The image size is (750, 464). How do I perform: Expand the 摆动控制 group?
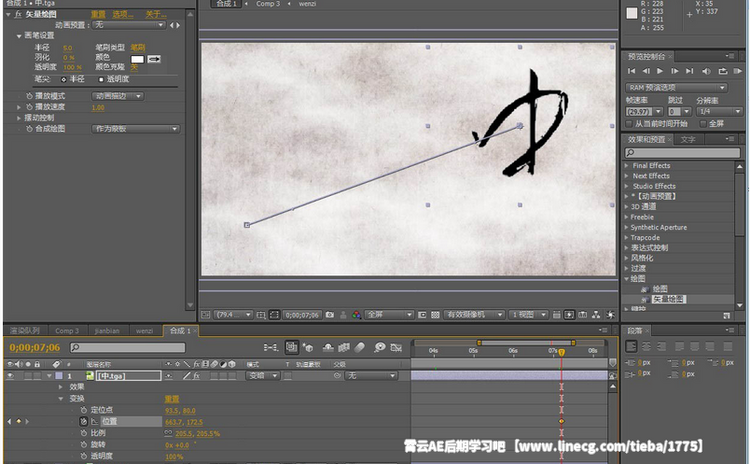coord(19,118)
